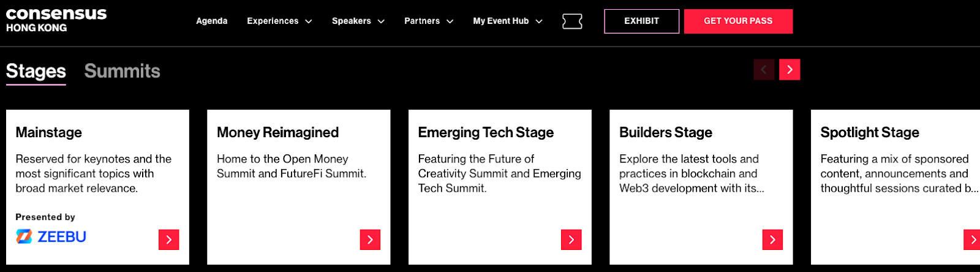Image resolution: width=980 pixels, height=272 pixels.
Task: Expand the Speakers dropdown menu
Action: click(358, 21)
